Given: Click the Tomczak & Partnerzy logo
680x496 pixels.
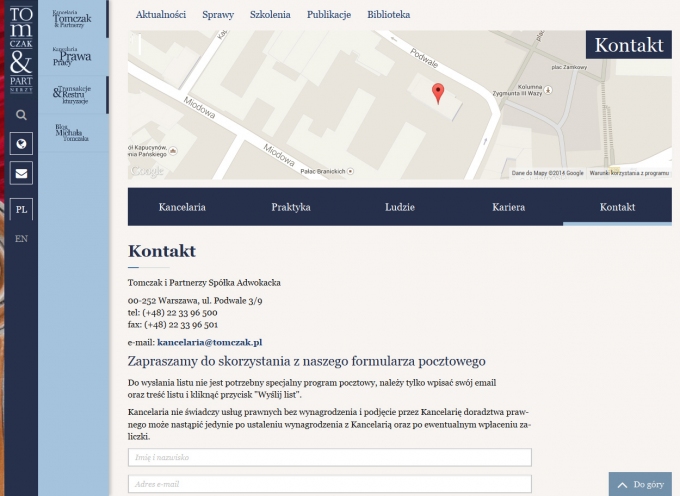Looking at the screenshot, I should coord(21,48).
